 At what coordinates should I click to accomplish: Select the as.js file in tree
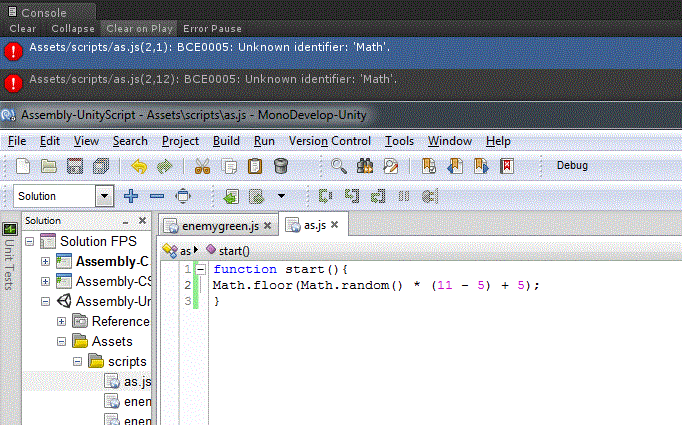click(x=137, y=382)
